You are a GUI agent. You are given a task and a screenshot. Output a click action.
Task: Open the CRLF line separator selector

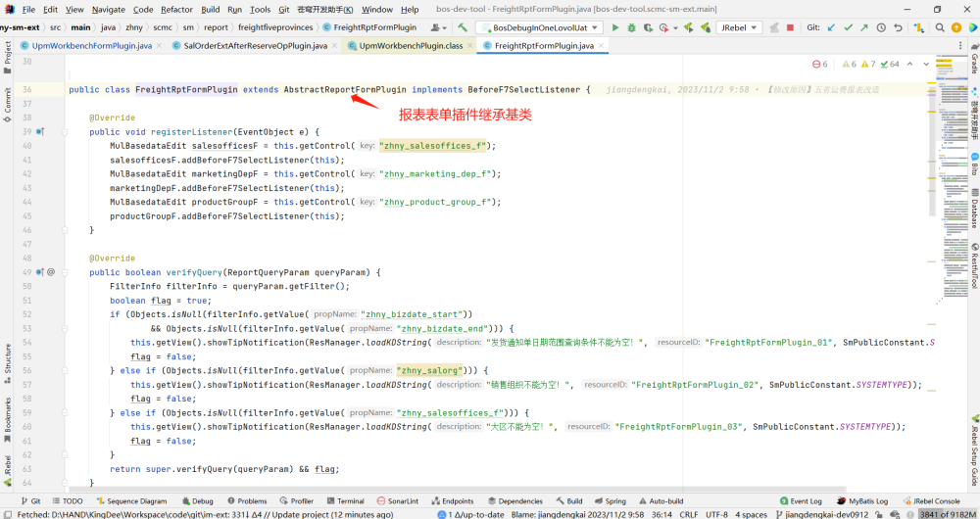pos(689,515)
